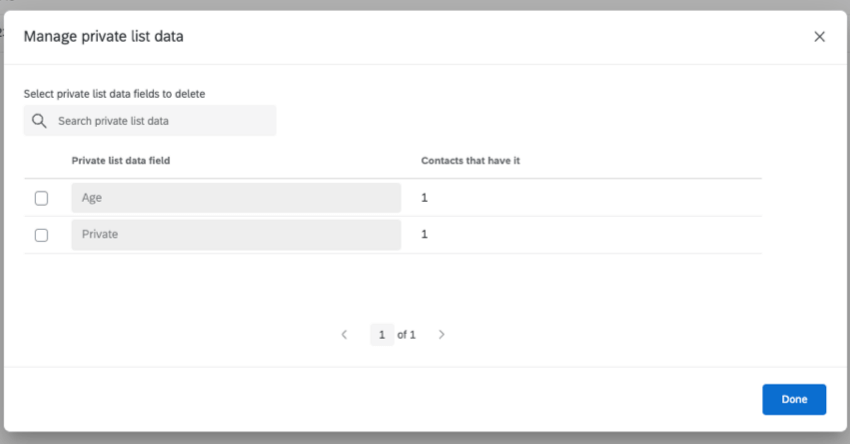Close the Manage private list data dialog
Screen dimensions: 850x444
point(819,37)
